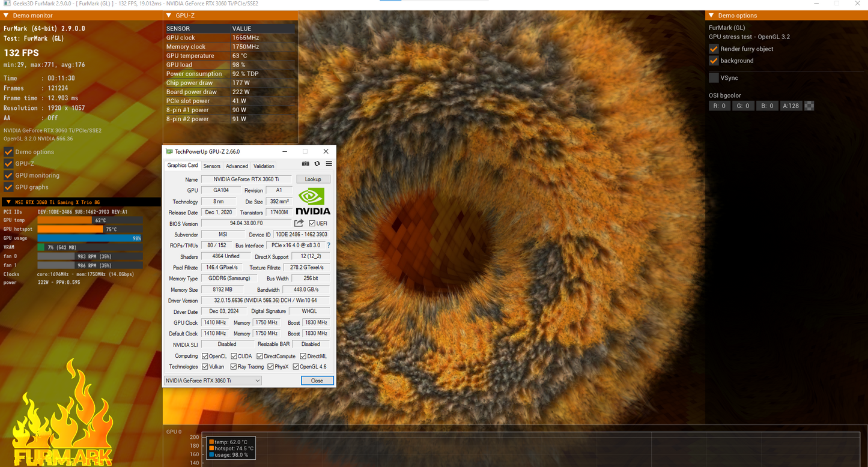Click the Resolution 1920 x 1057 line
The height and width of the screenshot is (467, 868).
44,108
